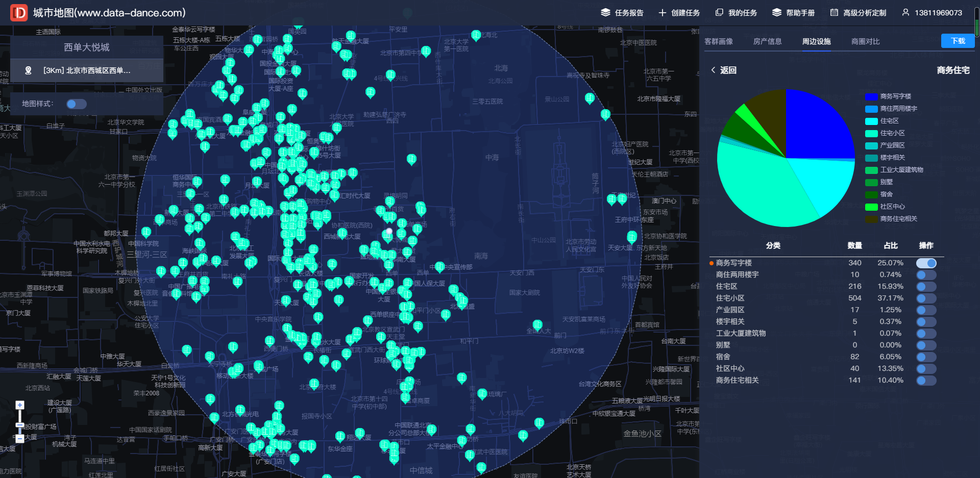Enable the 住宅小区 row toggle
This screenshot has height=478, width=980.
926,298
